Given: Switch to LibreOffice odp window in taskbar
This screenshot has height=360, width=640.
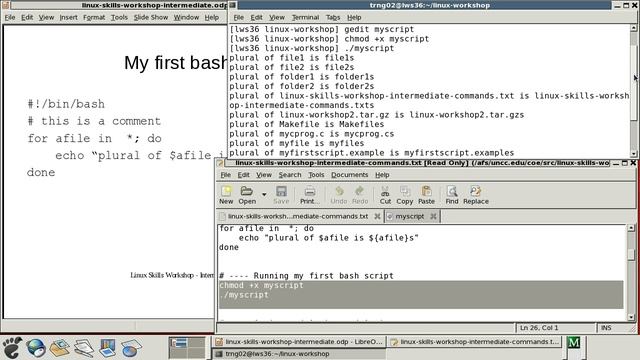Looking at the screenshot, I should 299,342.
